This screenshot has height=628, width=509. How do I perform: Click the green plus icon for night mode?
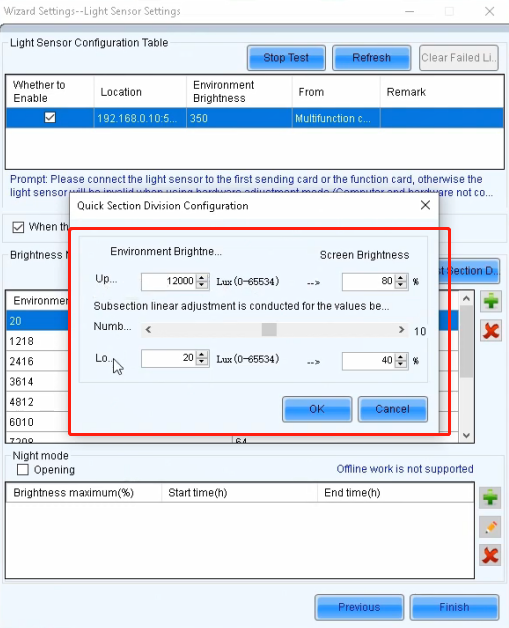(490, 497)
